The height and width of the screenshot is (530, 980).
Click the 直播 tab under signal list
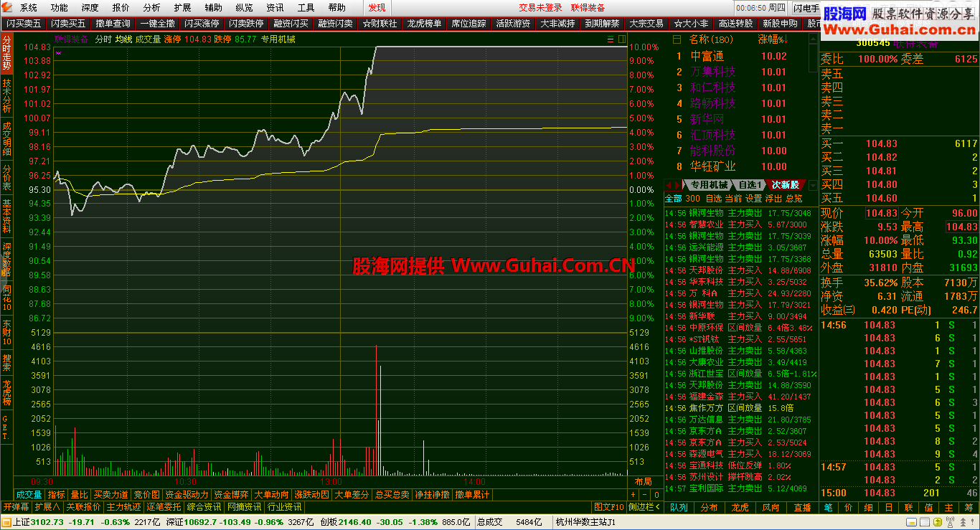[x=802, y=508]
